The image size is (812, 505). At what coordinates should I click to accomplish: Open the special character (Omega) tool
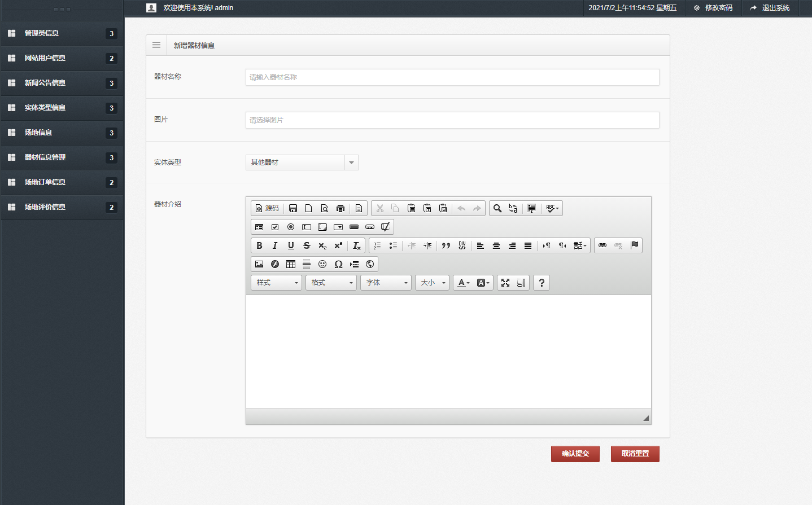pyautogui.click(x=338, y=264)
